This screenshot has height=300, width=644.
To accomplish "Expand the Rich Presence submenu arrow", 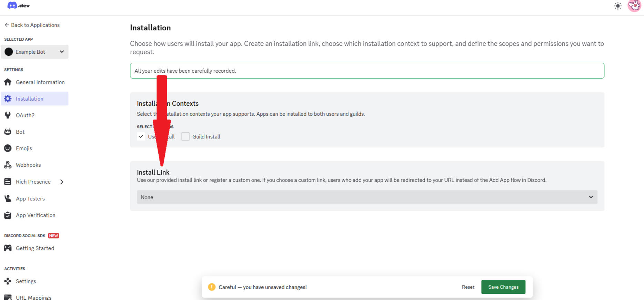I will [x=62, y=182].
